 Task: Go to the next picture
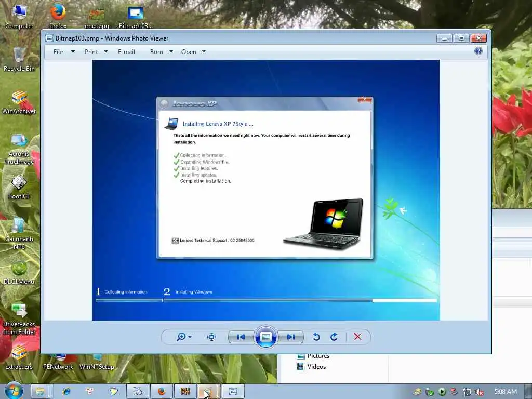(290, 337)
